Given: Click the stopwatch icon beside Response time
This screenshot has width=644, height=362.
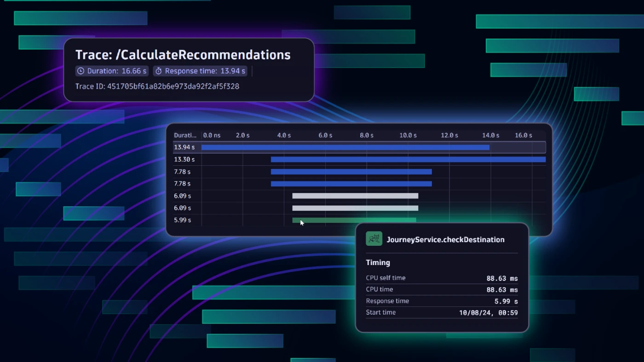Looking at the screenshot, I should (x=158, y=71).
